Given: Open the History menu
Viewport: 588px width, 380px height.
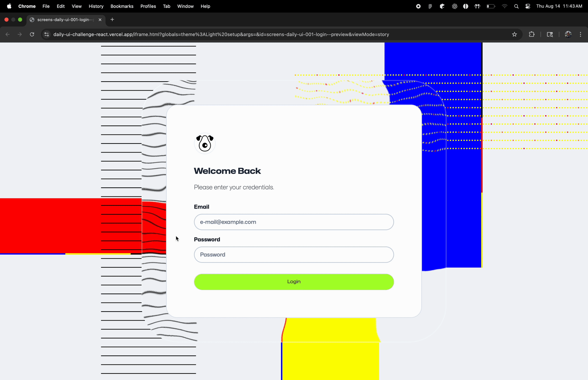Looking at the screenshot, I should click(96, 6).
